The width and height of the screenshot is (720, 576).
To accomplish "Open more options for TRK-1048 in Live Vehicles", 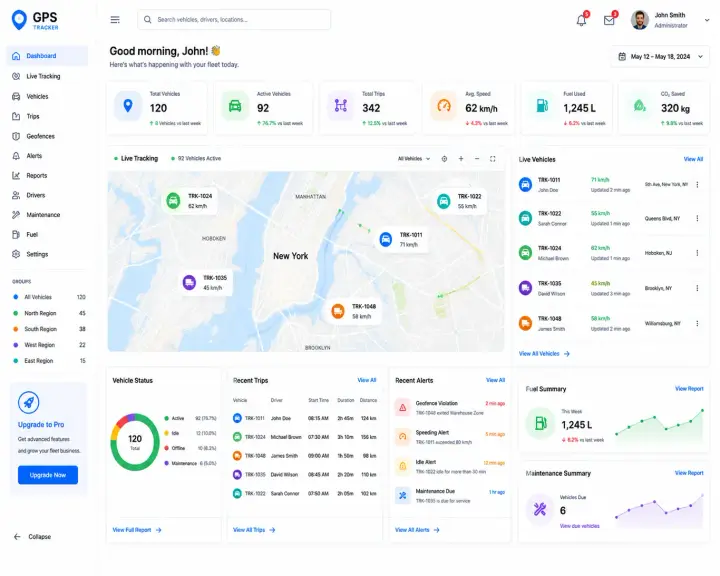I will [697, 323].
